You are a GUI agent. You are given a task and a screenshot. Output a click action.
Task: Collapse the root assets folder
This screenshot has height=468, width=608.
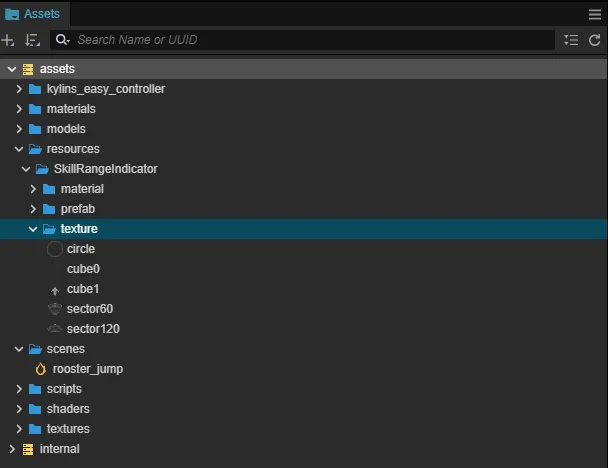tap(12, 69)
